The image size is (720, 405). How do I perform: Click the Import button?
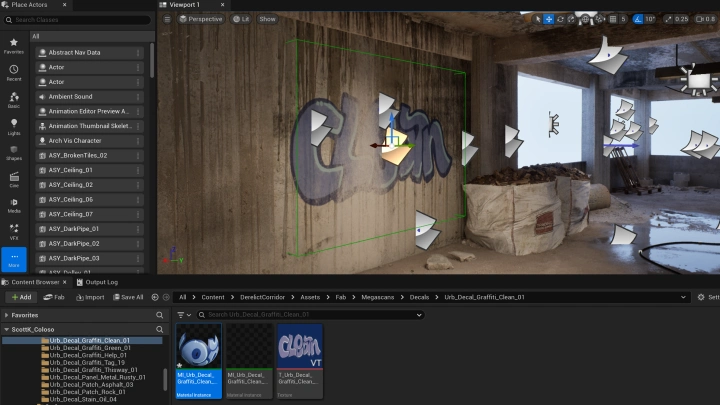pos(90,297)
